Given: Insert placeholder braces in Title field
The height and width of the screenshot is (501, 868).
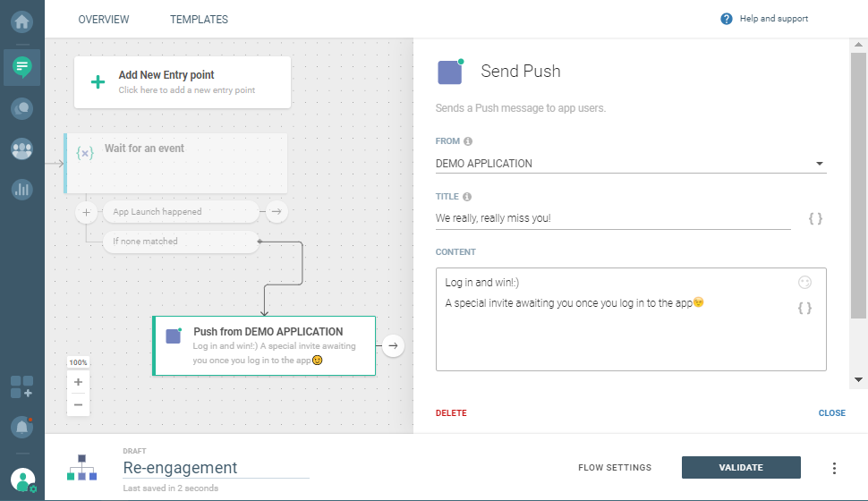Looking at the screenshot, I should coord(815,218).
